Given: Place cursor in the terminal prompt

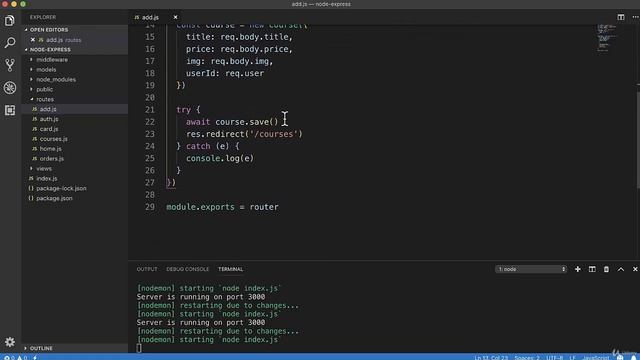Looking at the screenshot, I should (x=139, y=348).
